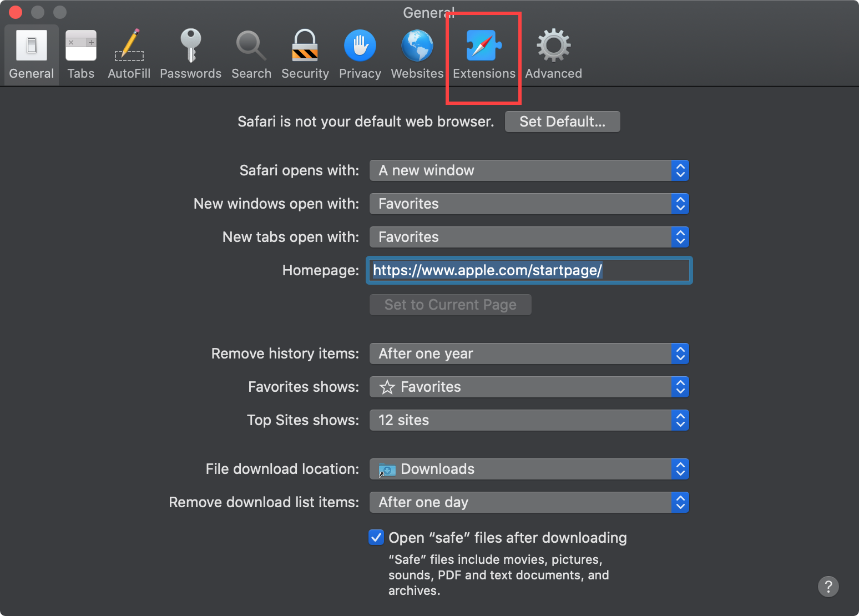This screenshot has width=859, height=616.
Task: Uncheck Open "safe" files after downloading
Action: pos(376,537)
